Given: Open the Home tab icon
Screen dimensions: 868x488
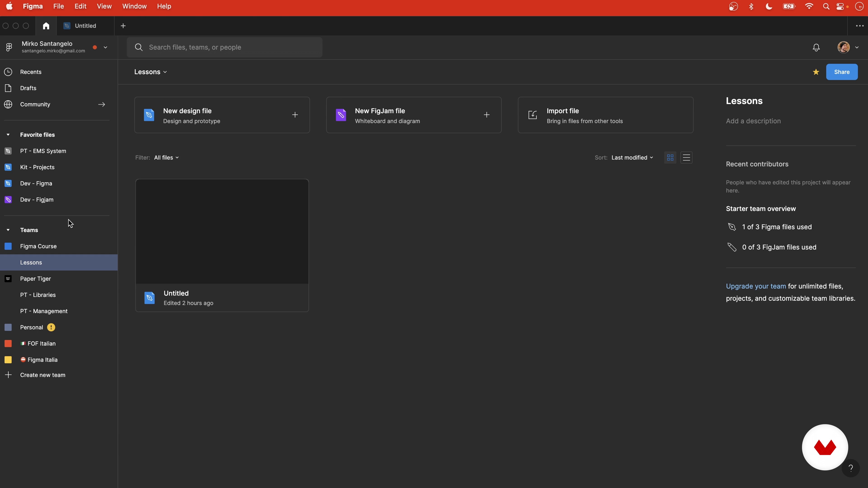Looking at the screenshot, I should tap(46, 26).
